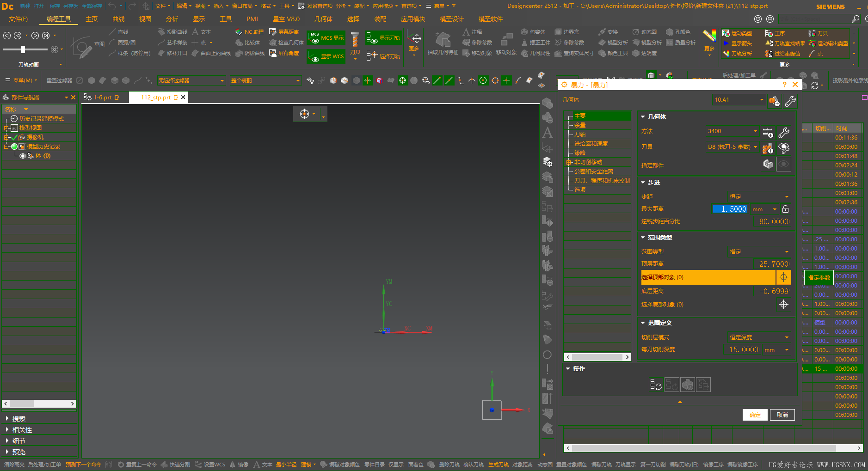Click the tool display eye icon
Screen dimensions: 868x471
tap(784, 148)
